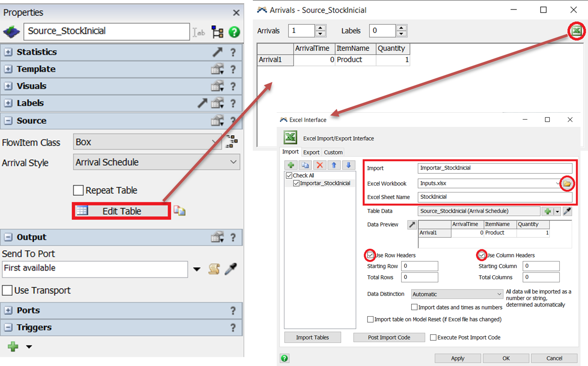This screenshot has height=366, width=588.
Task: Enable the Repeat Table checkbox
Action: pos(78,190)
